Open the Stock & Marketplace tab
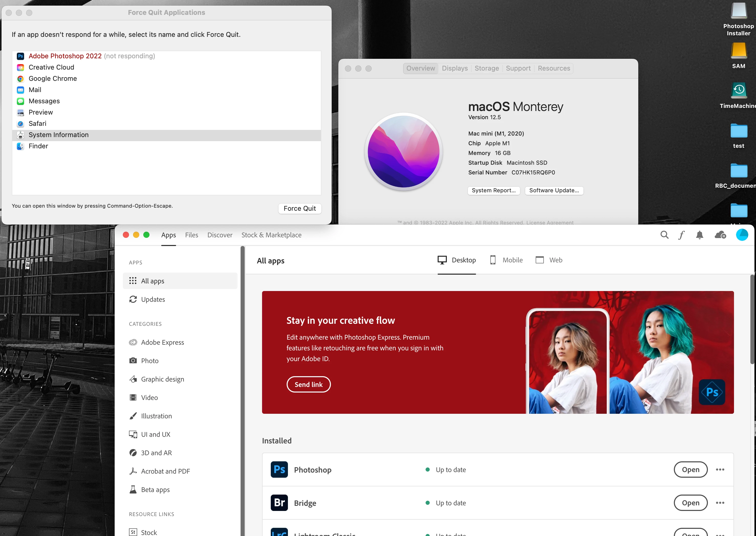The image size is (756, 536). point(271,235)
